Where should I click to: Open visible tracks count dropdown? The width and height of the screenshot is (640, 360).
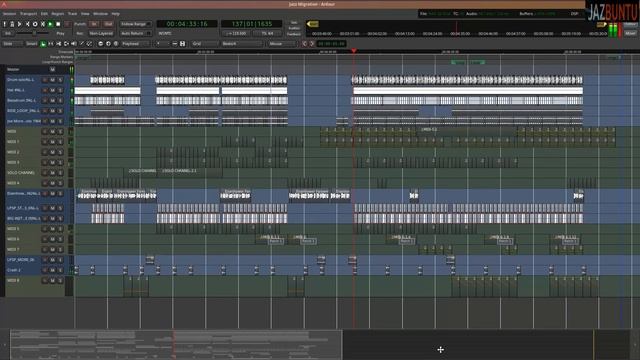[x=162, y=44]
